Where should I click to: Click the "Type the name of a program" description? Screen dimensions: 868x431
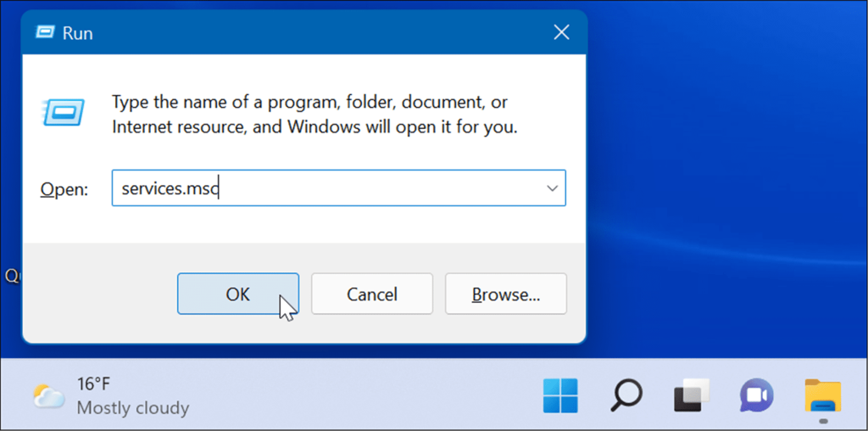(314, 115)
